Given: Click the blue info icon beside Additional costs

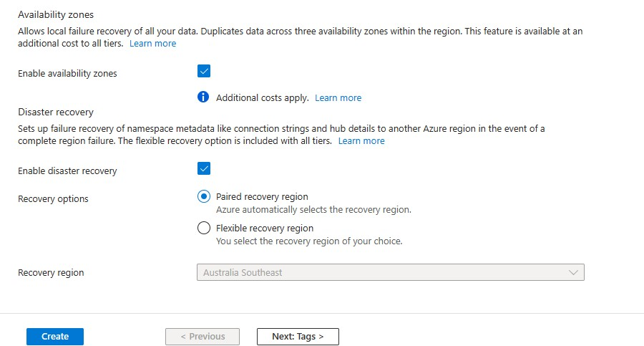Looking at the screenshot, I should tap(203, 97).
